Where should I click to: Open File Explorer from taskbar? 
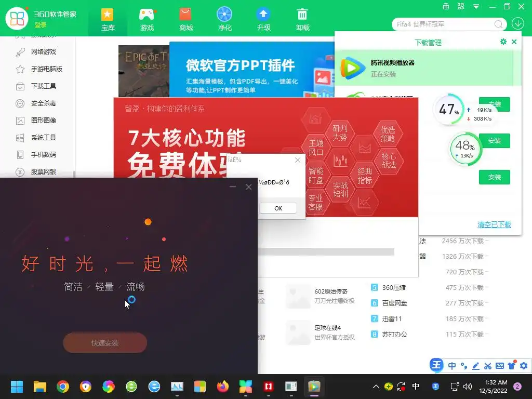pos(39,387)
